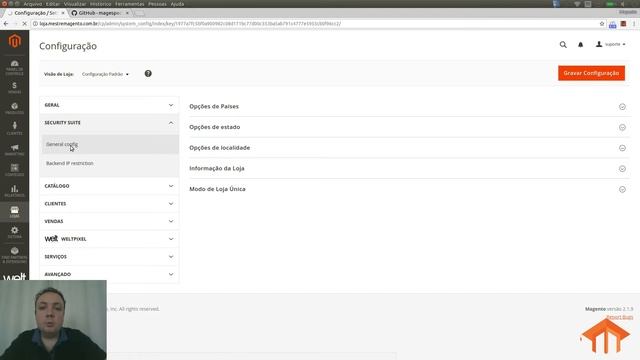
Task: Click the Gravar Configuração button
Action: (591, 73)
